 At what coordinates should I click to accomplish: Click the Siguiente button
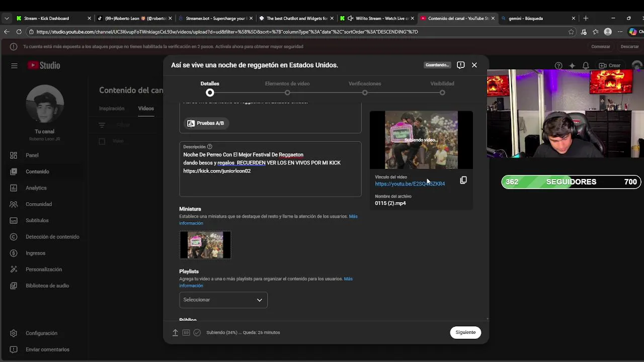(465, 332)
